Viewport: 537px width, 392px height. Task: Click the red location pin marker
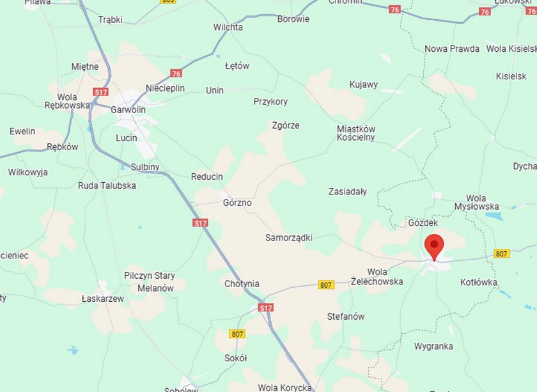pos(434,247)
